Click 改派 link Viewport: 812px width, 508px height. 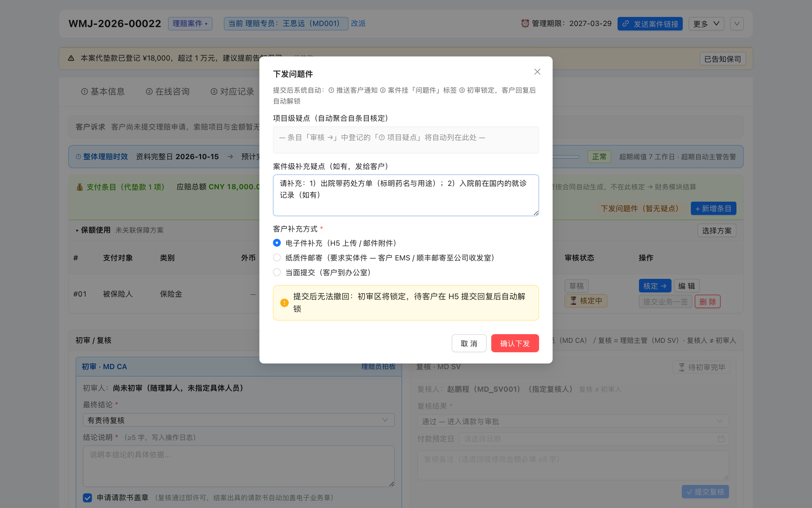(x=358, y=23)
